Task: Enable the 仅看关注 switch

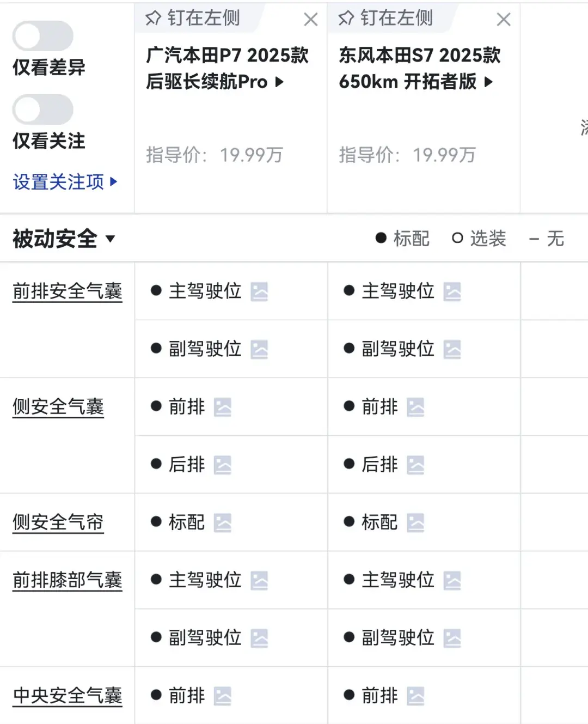Action: [43, 109]
